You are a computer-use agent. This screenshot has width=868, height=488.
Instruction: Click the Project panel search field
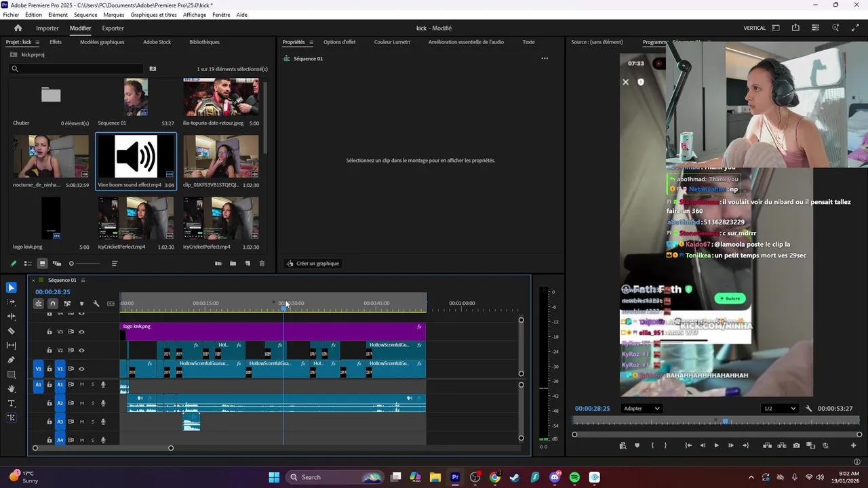(76, 68)
